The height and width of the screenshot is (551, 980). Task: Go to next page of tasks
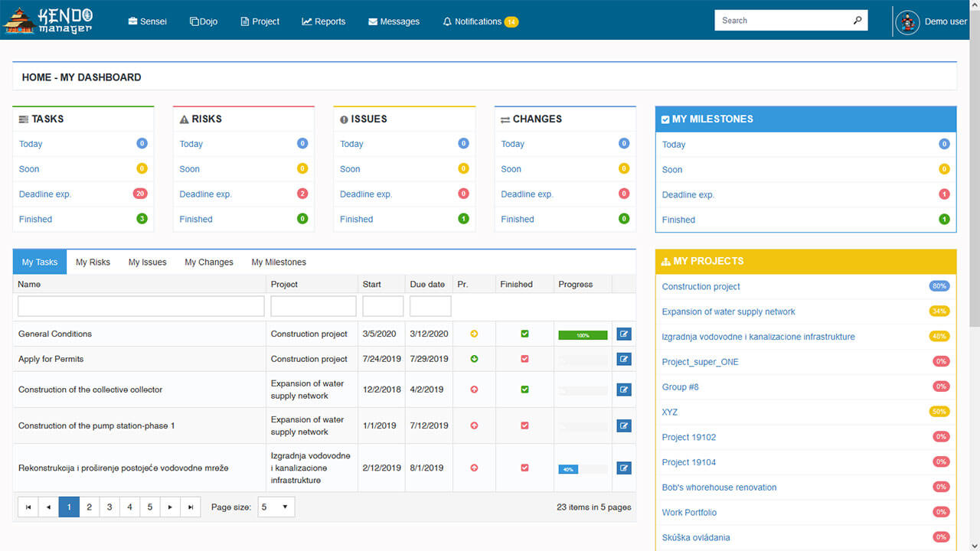[x=170, y=507]
